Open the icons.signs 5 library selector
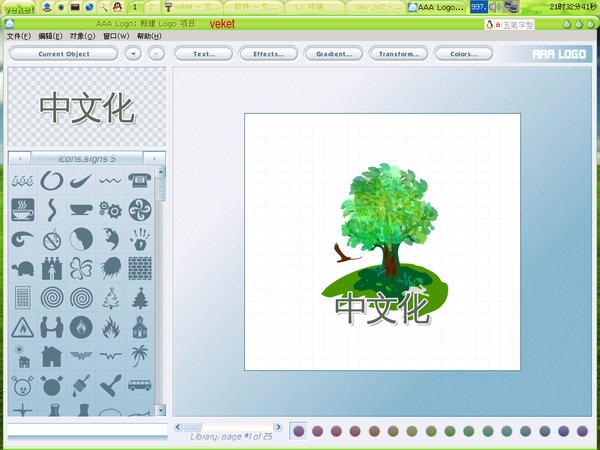Screen dimensions: 600x450 [86, 158]
